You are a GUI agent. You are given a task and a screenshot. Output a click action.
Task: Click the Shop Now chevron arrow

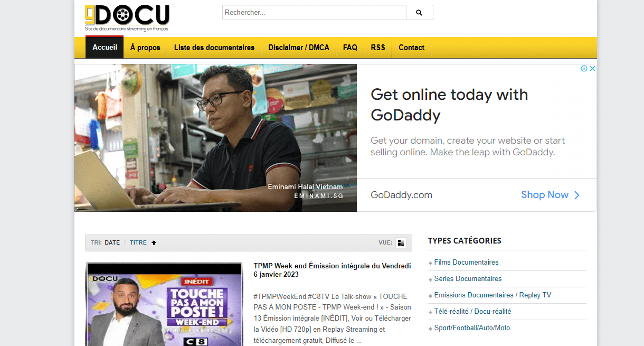tap(576, 195)
